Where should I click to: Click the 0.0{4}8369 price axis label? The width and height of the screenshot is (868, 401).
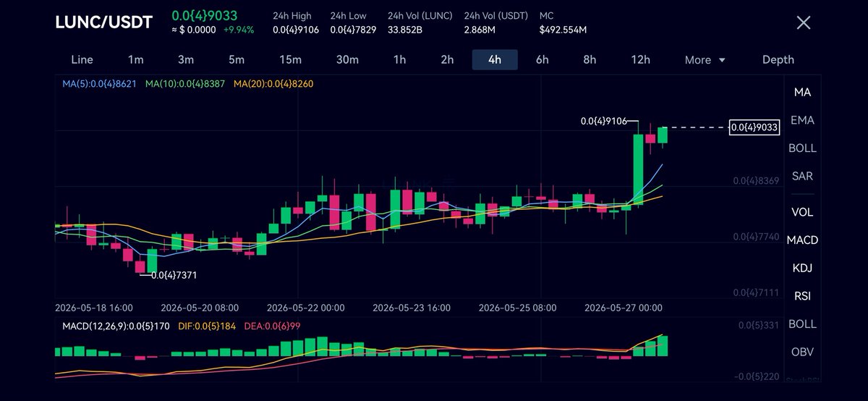click(x=755, y=181)
